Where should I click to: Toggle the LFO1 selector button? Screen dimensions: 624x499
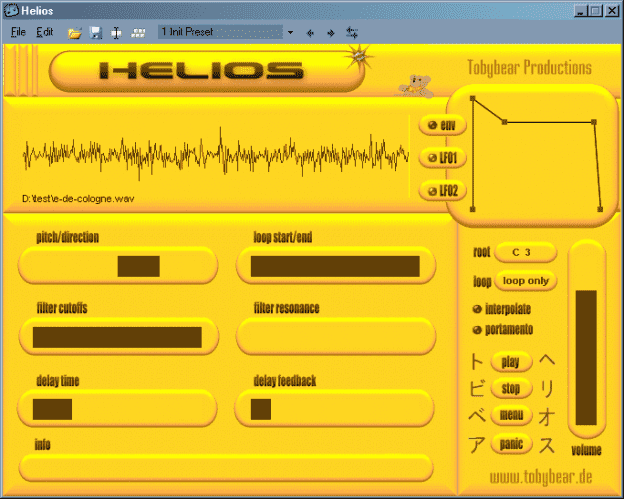tap(442, 158)
